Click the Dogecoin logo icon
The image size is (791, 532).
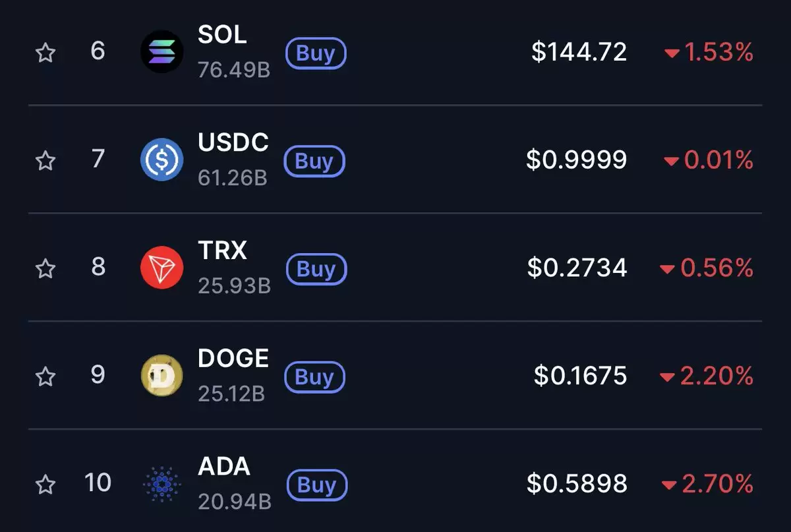(x=161, y=376)
